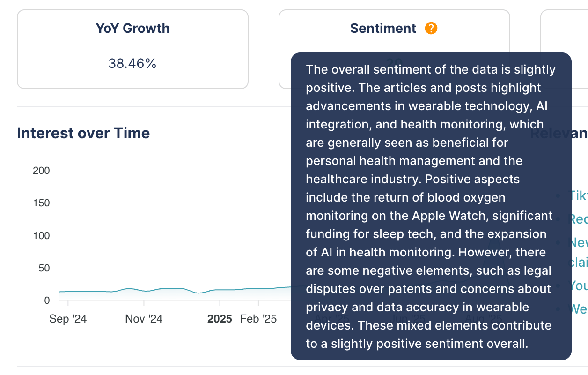Click the 150 y-axis value
Viewport: 588px width, 375px height.
pos(41,203)
